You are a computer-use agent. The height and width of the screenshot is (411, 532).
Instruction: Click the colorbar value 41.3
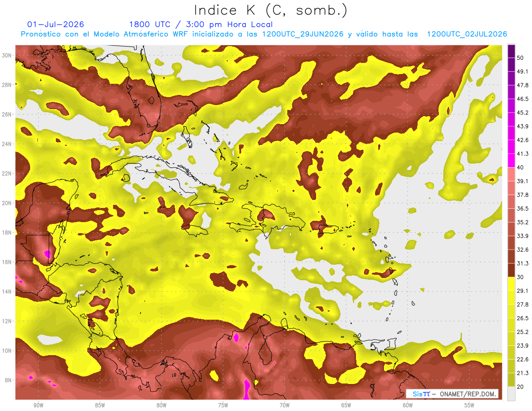coord(523,154)
